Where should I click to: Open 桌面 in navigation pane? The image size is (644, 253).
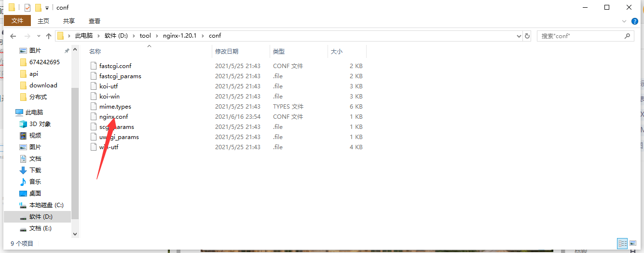click(35, 194)
